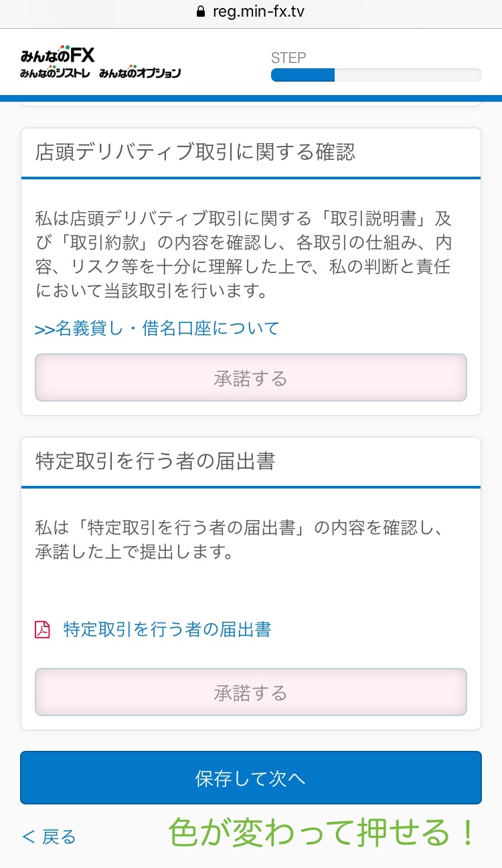Click the red PDF icon
502x868 pixels.
coord(43,630)
